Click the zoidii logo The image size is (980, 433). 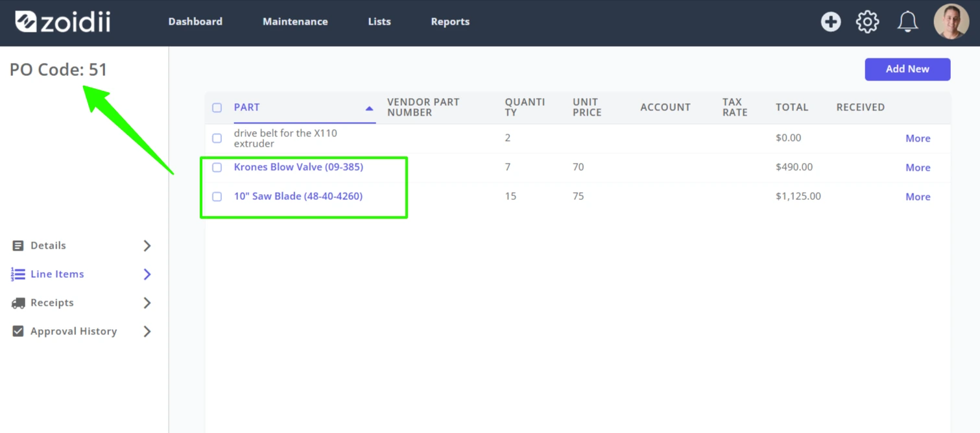click(x=63, y=22)
